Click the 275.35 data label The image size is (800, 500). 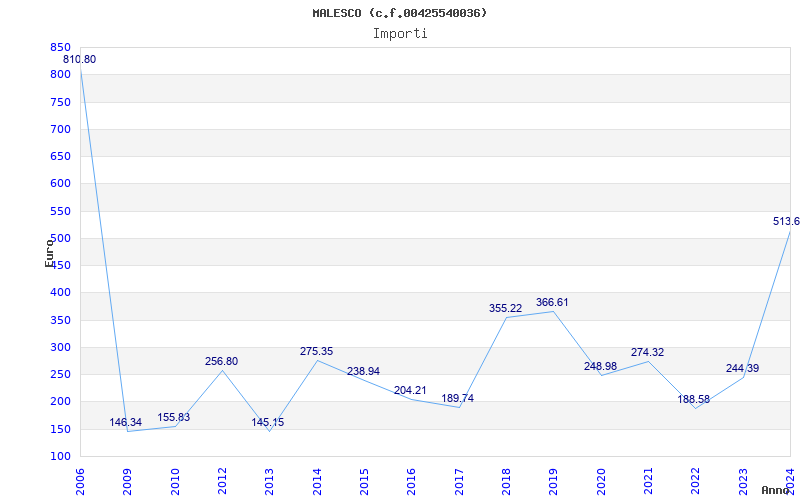[x=316, y=352]
